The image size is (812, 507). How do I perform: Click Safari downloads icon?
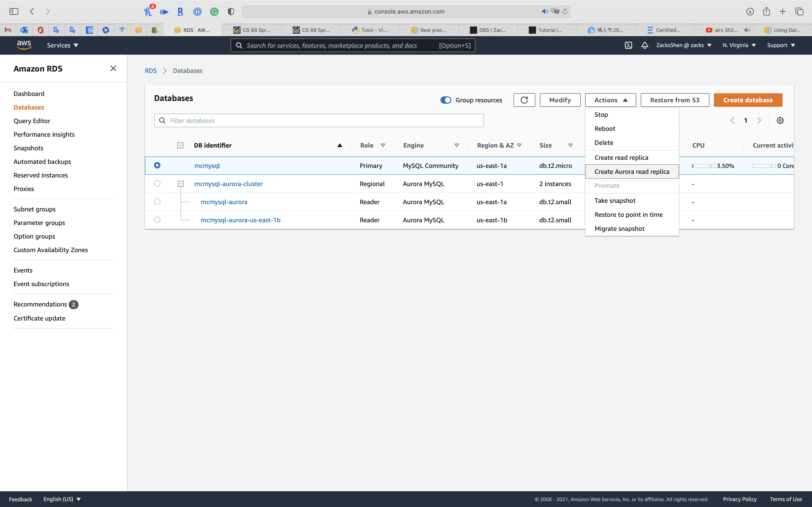coord(750,11)
